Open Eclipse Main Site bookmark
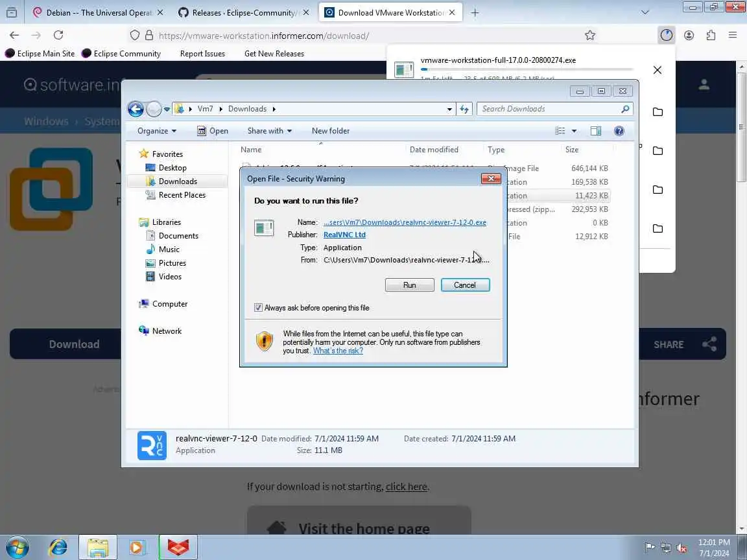Image resolution: width=747 pixels, height=560 pixels. [x=40, y=53]
